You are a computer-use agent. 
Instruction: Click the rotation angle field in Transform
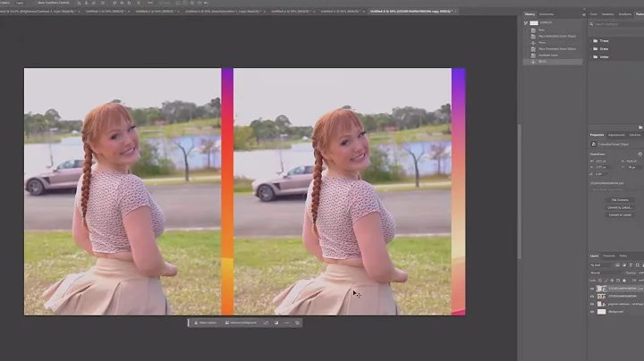600,174
